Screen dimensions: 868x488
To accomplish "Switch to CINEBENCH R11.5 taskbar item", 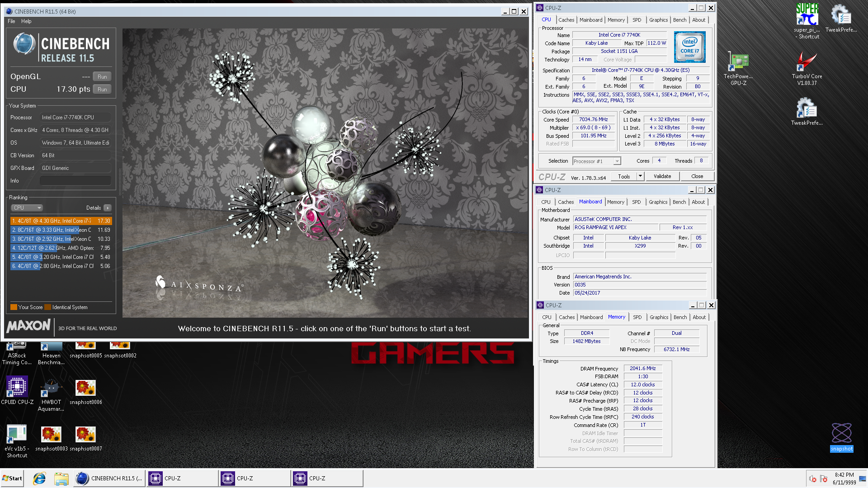I will [x=109, y=479].
